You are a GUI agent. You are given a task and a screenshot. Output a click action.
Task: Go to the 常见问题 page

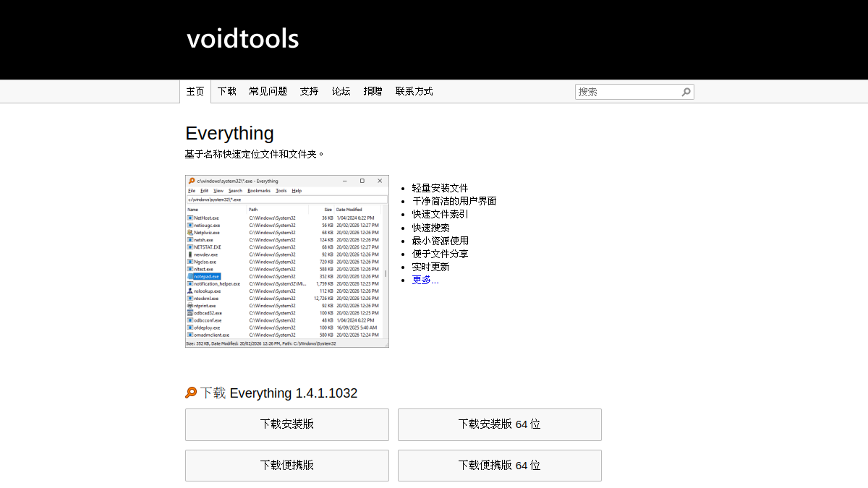(x=268, y=91)
